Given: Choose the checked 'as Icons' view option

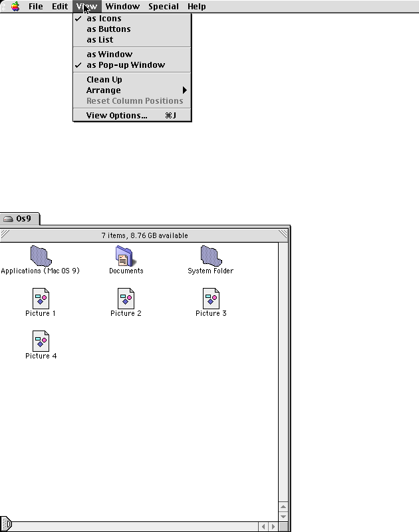Looking at the screenshot, I should 104,19.
